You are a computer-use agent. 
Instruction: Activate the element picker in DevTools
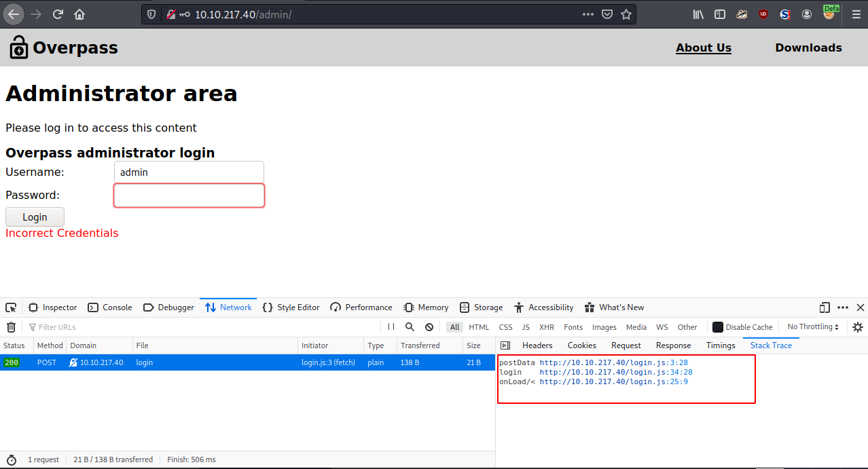(12, 307)
